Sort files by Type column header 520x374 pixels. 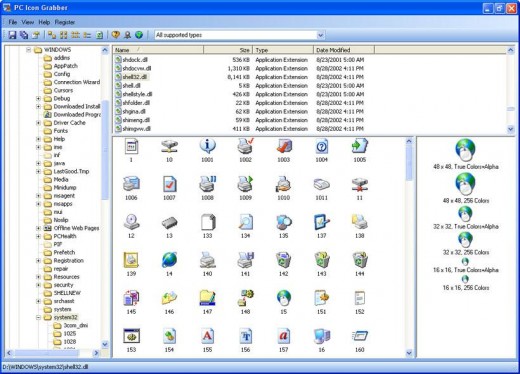(283, 50)
